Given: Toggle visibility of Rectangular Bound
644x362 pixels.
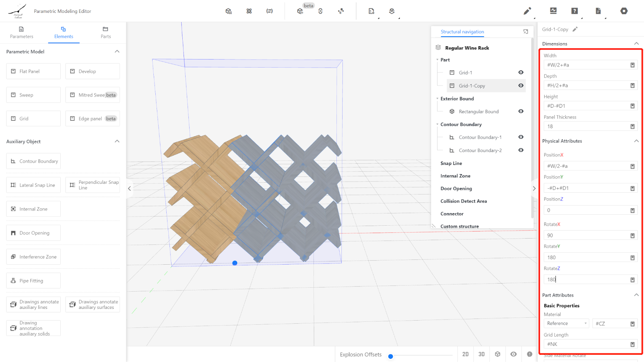Looking at the screenshot, I should (x=521, y=111).
